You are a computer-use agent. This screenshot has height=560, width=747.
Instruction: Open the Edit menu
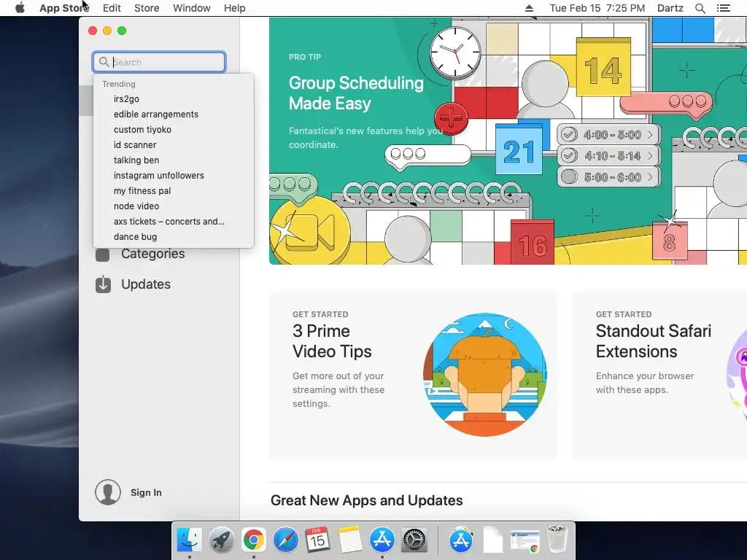point(112,8)
